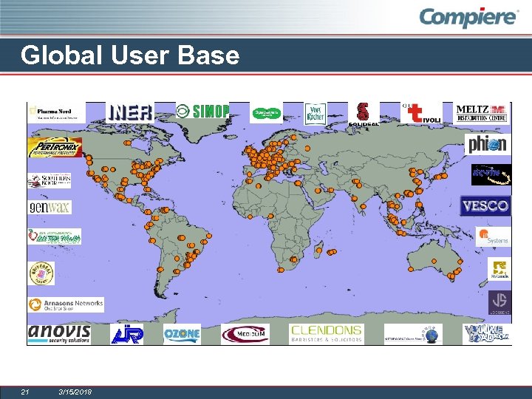This screenshot has width=532, height=399.
Task: Select the purple JS logo
Action: point(499,302)
